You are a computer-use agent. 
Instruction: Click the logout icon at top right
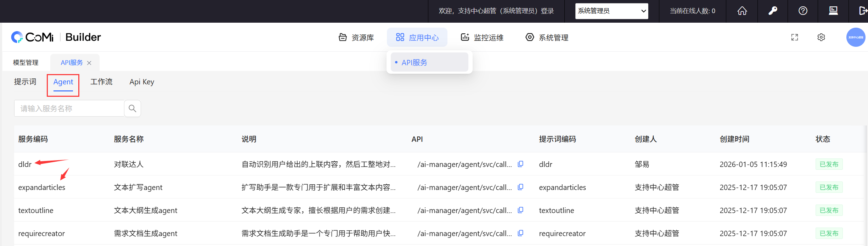863,11
